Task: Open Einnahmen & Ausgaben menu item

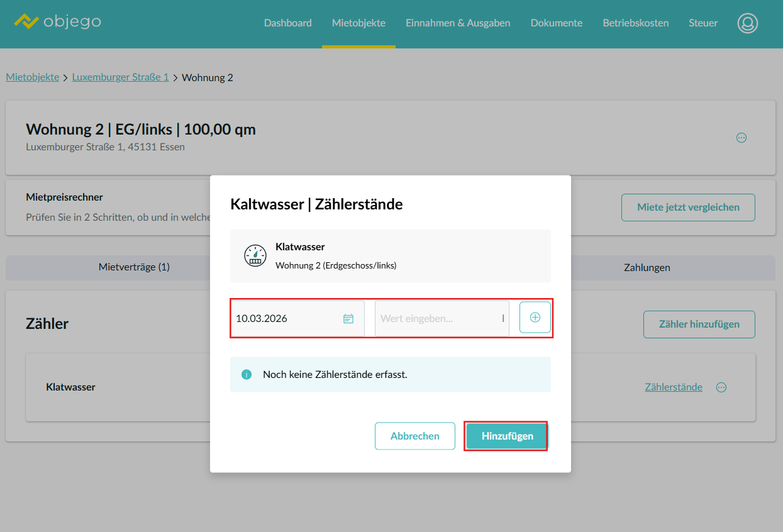Action: pos(458,23)
